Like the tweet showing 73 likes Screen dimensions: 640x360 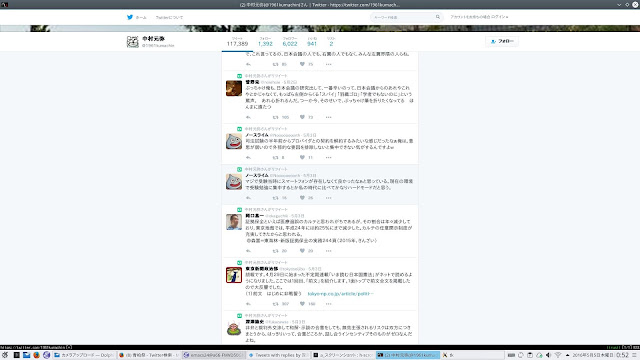tap(302, 118)
